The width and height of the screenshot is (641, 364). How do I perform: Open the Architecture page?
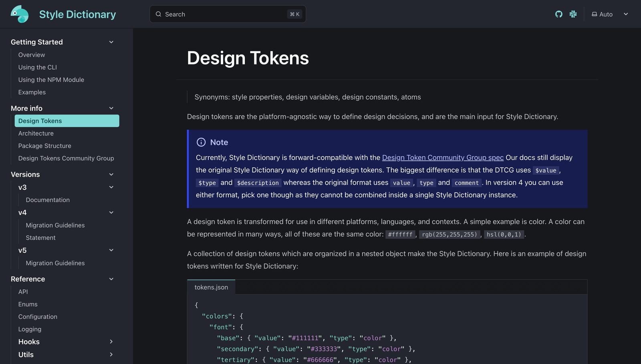pyautogui.click(x=36, y=133)
